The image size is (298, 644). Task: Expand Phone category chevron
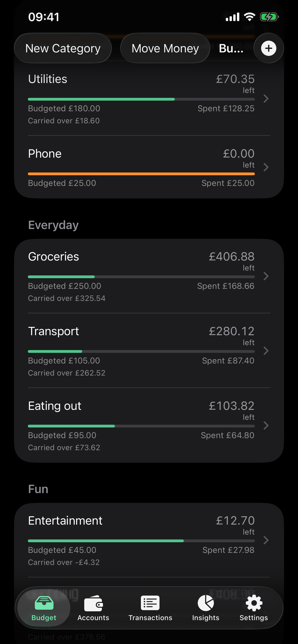266,167
